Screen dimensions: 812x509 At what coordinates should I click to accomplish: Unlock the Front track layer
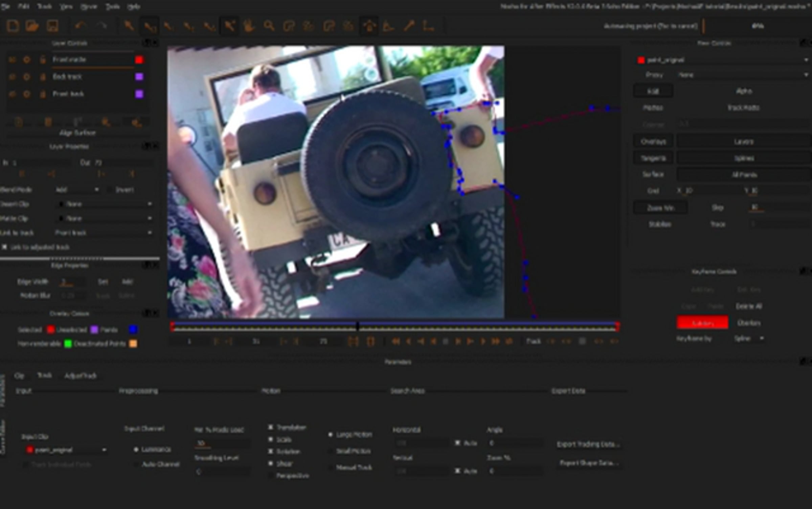point(43,94)
